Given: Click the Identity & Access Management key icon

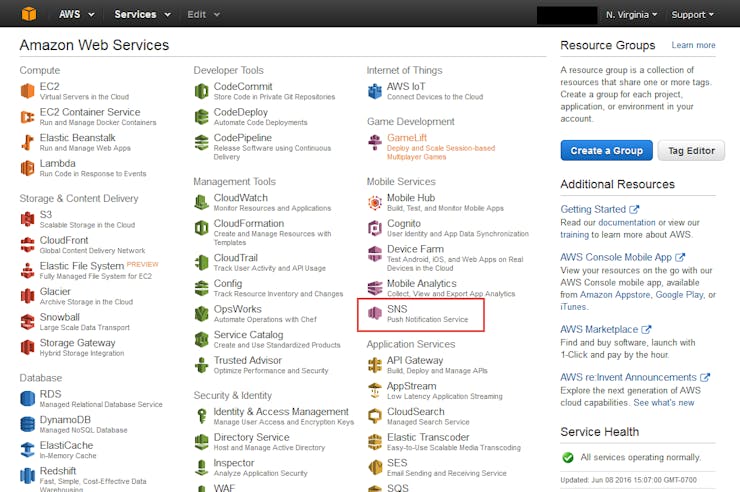Looking at the screenshot, I should point(202,416).
